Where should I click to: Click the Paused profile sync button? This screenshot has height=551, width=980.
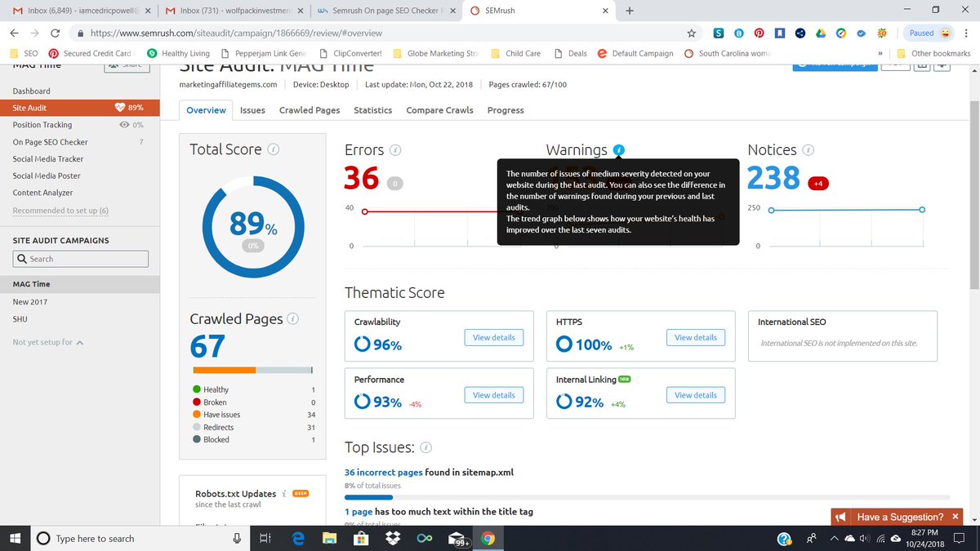pyautogui.click(x=929, y=33)
